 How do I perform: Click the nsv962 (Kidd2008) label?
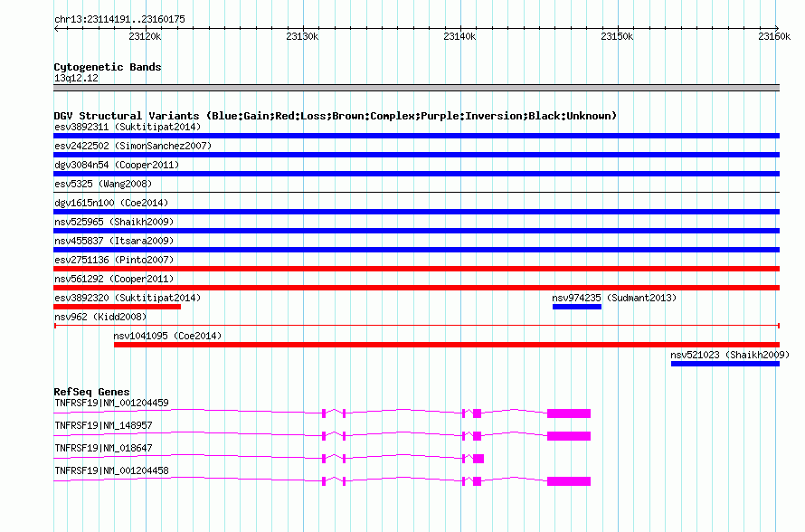pyautogui.click(x=100, y=317)
